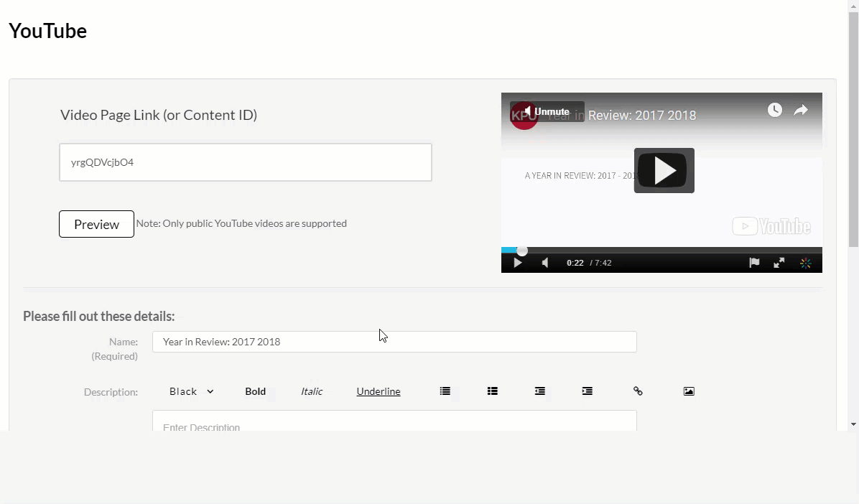Apply Italic formatting in description toolbar

click(x=311, y=392)
